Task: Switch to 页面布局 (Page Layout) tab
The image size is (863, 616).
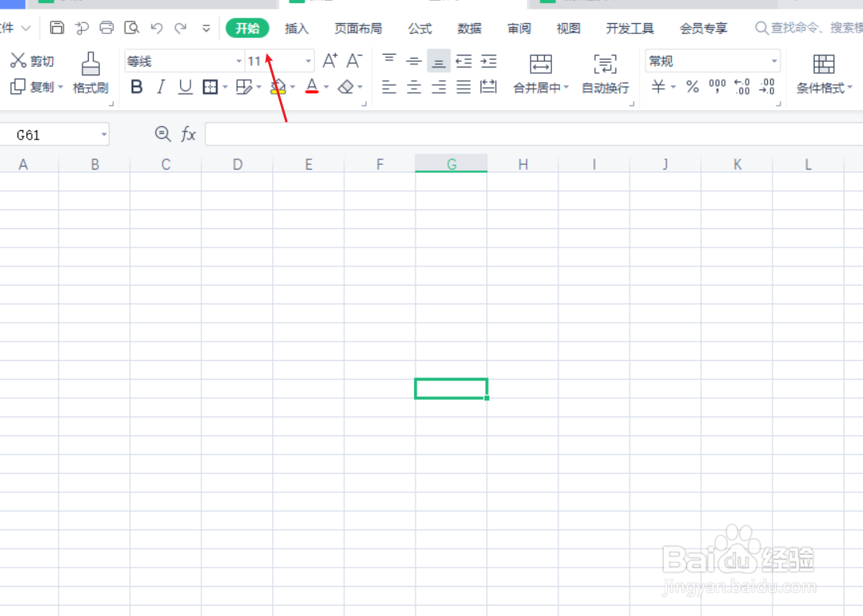Action: [359, 28]
